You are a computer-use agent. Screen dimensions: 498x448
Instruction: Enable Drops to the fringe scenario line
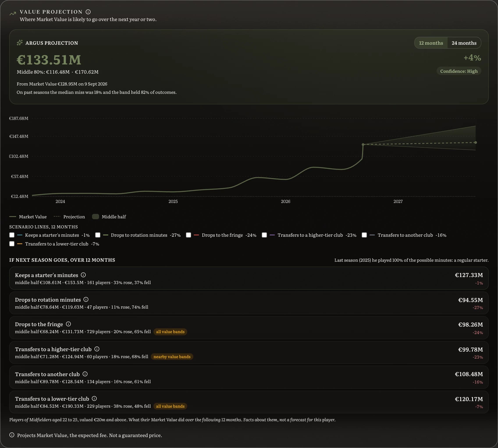[189, 235]
